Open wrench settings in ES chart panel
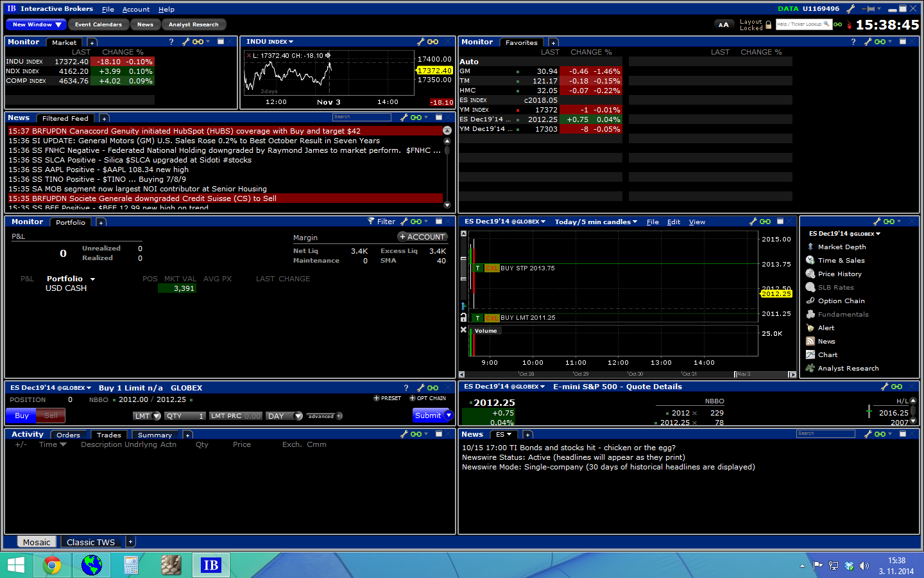The image size is (924, 578). coord(753,222)
